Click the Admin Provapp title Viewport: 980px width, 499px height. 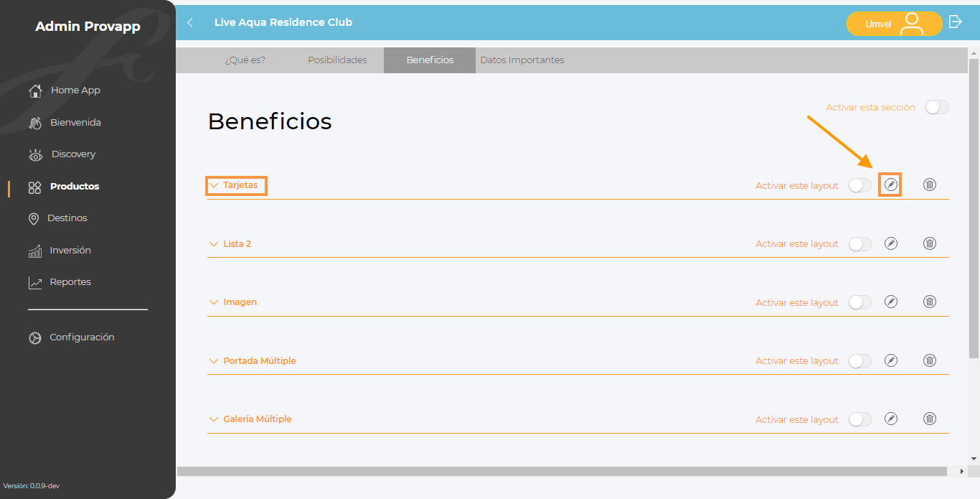(x=88, y=27)
